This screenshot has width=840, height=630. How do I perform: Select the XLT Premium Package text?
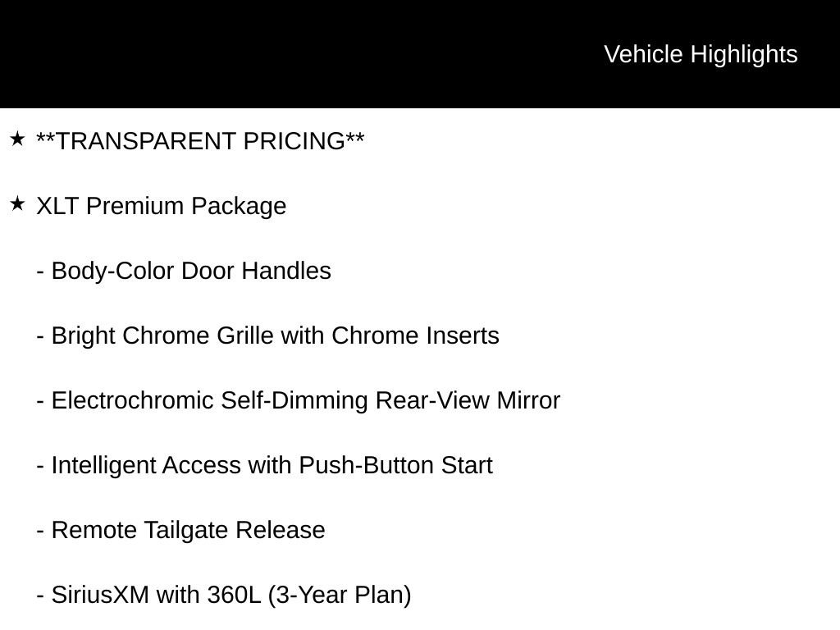162,206
